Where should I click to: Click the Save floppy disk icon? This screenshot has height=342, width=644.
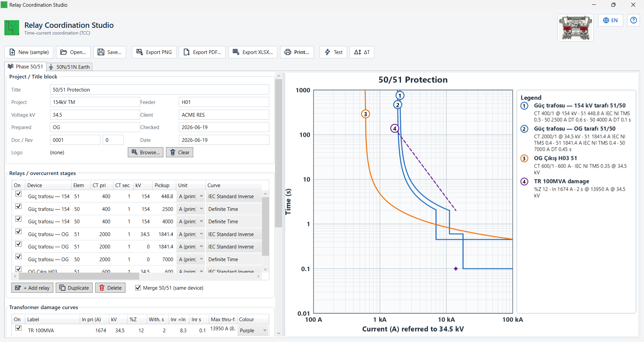pyautogui.click(x=101, y=52)
